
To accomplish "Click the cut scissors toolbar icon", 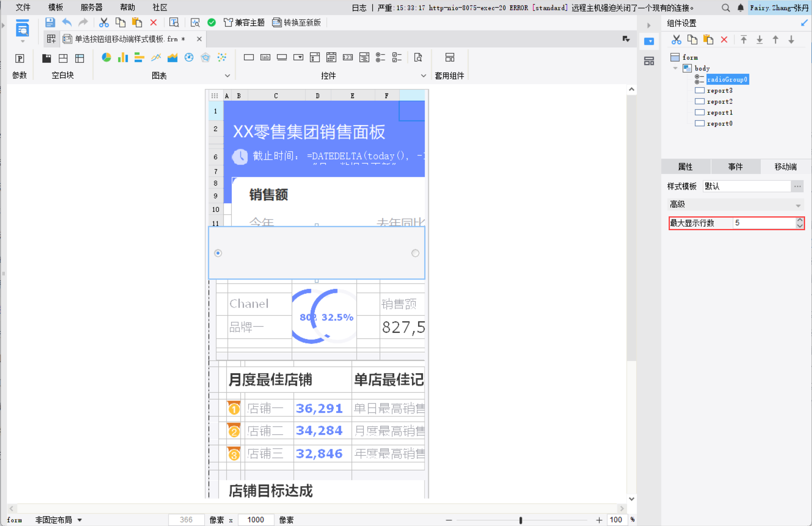I will pos(104,22).
